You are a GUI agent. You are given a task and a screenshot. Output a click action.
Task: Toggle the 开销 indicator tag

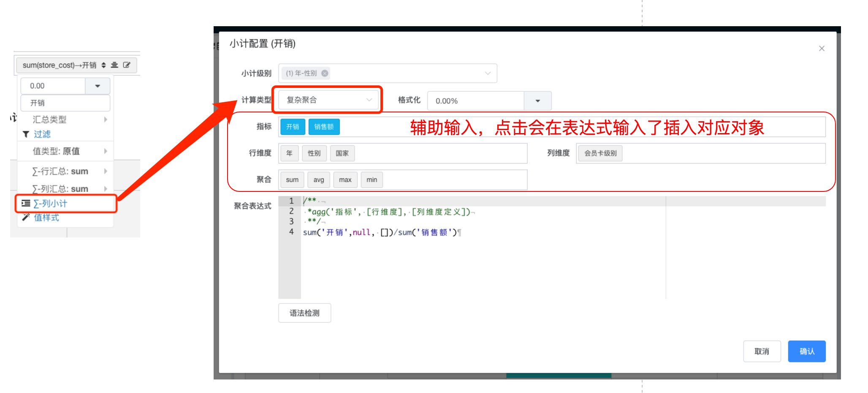(293, 127)
